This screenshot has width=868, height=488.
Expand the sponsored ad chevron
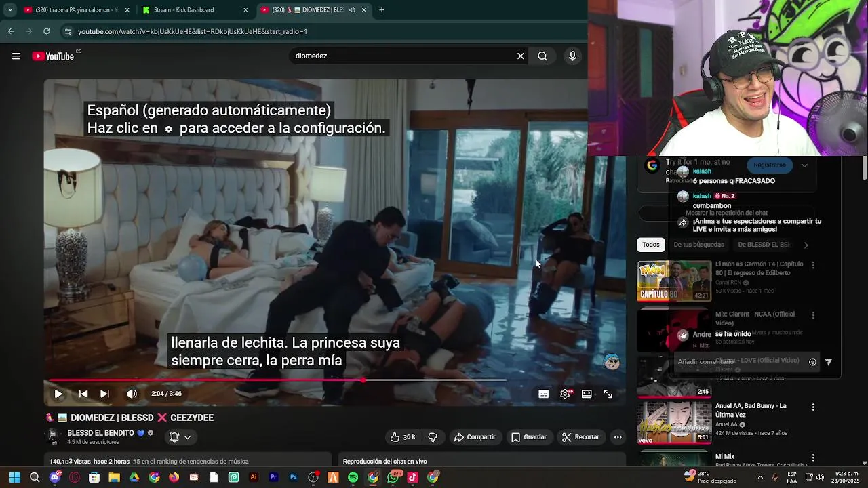point(804,165)
